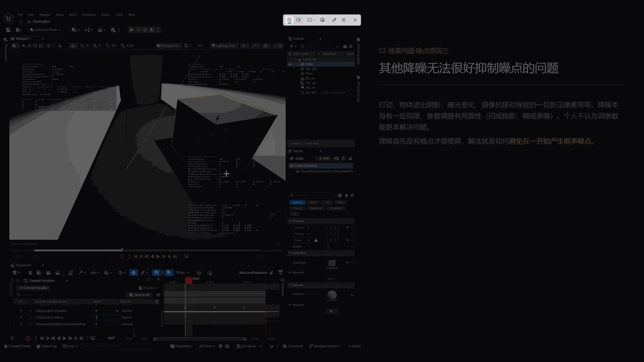Open the Build menu
The width and height of the screenshot is (644, 362).
coord(72,15)
